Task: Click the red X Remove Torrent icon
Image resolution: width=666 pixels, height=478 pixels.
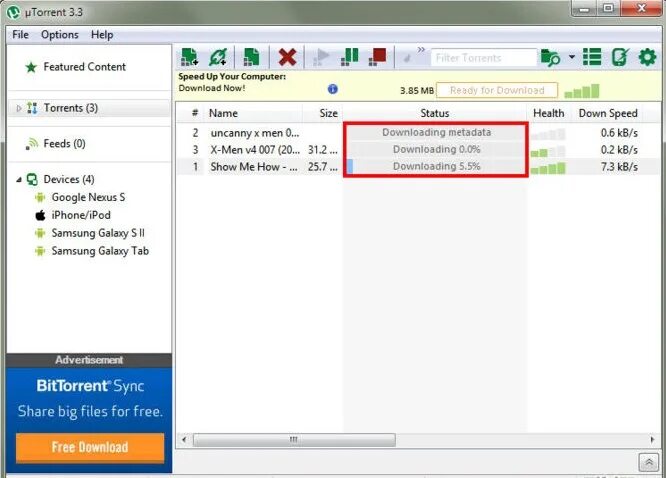Action: (287, 57)
